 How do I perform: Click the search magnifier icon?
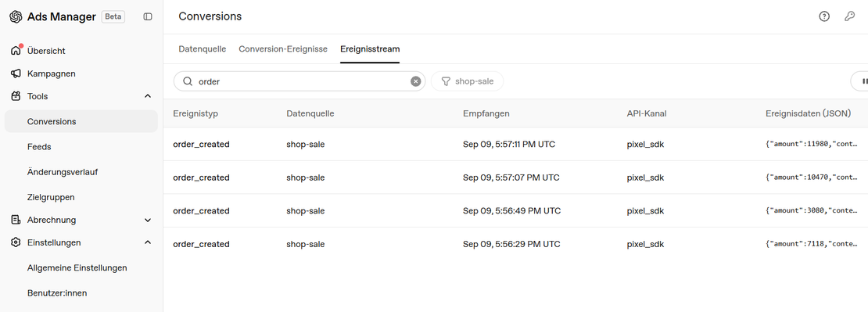point(188,81)
